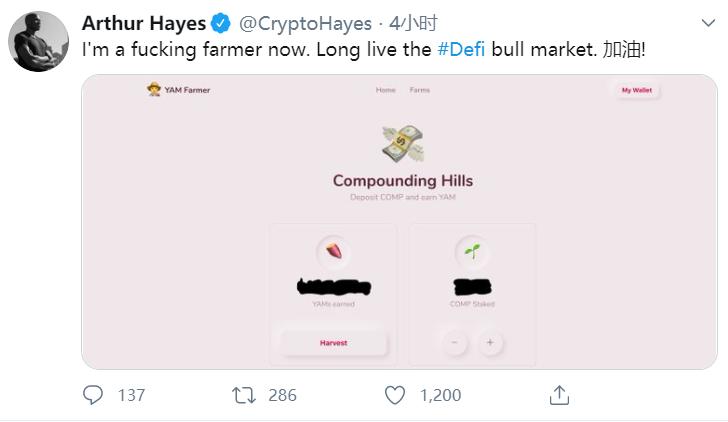This screenshot has width=728, height=422.
Task: Open the My Wallet button
Action: pyautogui.click(x=637, y=90)
